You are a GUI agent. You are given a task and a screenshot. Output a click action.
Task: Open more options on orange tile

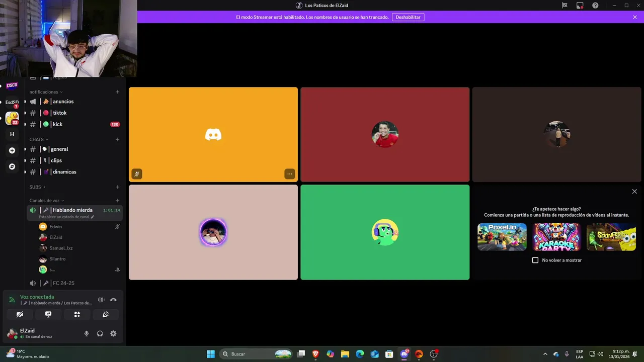click(289, 174)
